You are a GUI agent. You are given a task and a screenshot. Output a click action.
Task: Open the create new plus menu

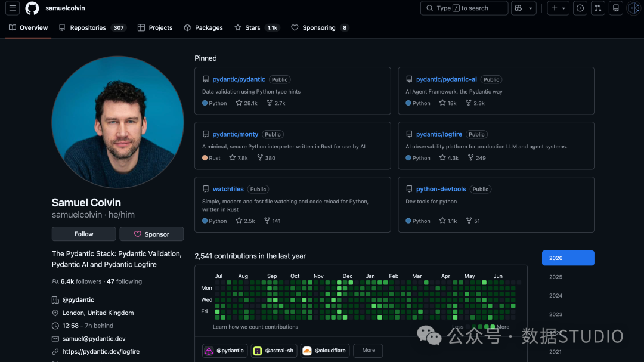tap(558, 8)
